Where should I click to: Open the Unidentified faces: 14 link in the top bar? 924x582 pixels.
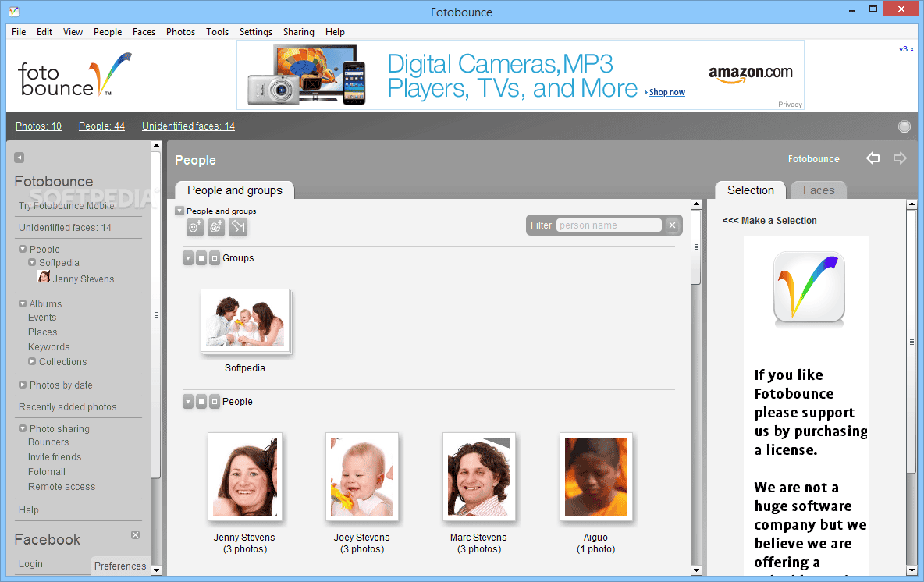click(189, 126)
